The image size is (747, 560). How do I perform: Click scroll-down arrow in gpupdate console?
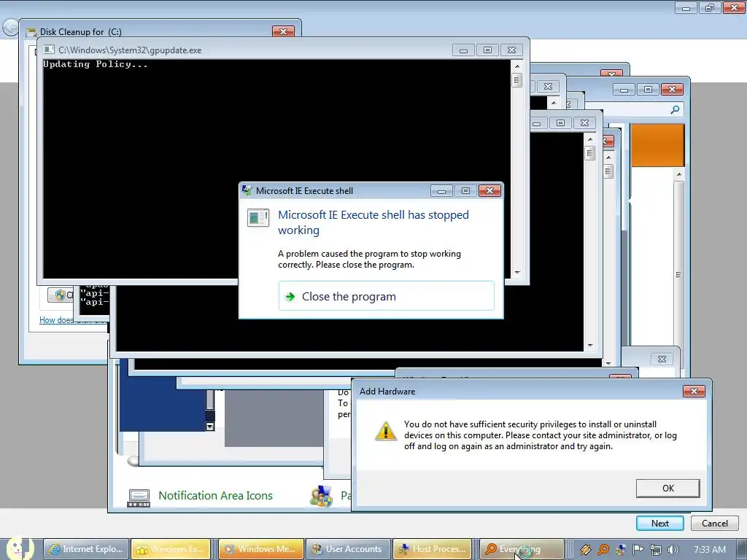[517, 273]
